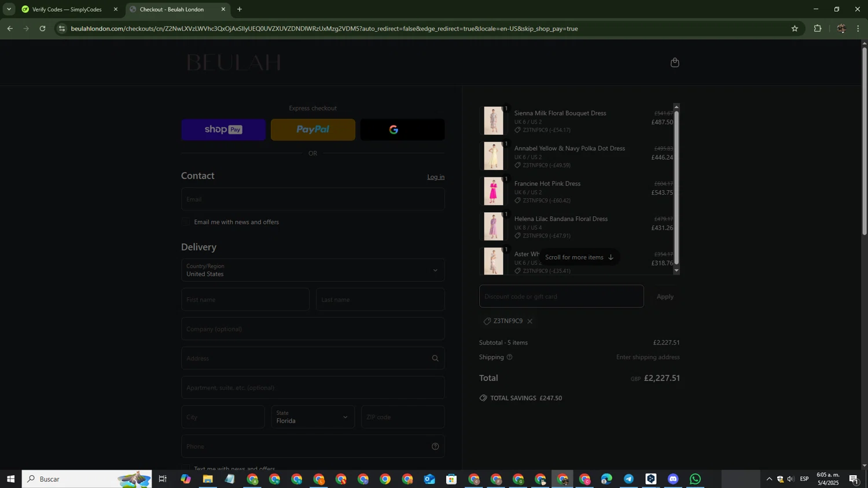
Task: Click the page vertical scrollbar
Action: pyautogui.click(x=865, y=142)
